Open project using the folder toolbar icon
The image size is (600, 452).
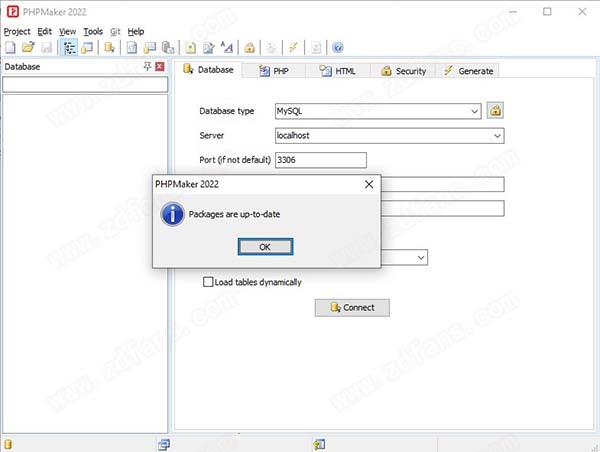coord(28,48)
